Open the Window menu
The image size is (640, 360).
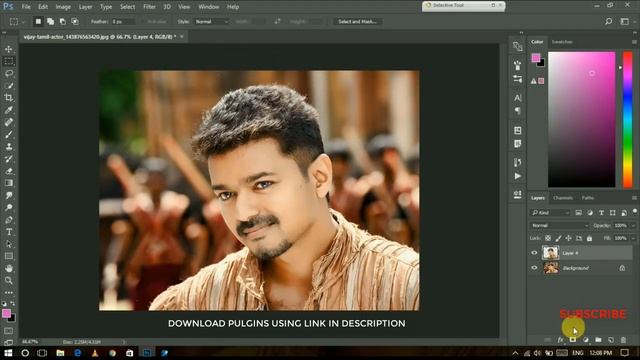[x=209, y=7]
